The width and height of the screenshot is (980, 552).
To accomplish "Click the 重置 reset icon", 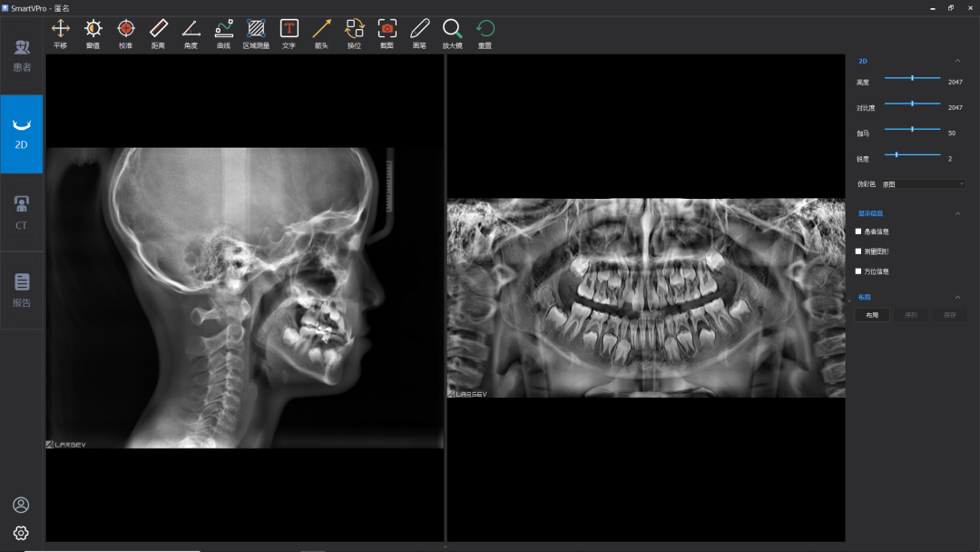I will 485,34.
